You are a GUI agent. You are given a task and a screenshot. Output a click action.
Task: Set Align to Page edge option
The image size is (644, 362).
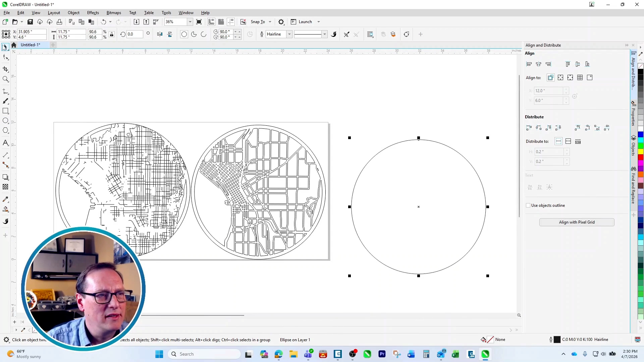(x=560, y=77)
